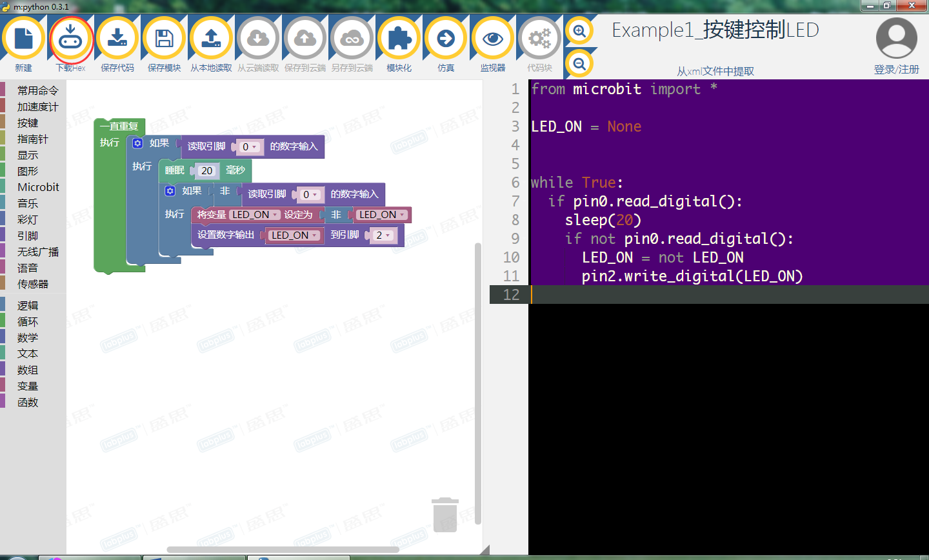
Task: Click the 模块化 puzzle-piece icon
Action: (x=399, y=37)
